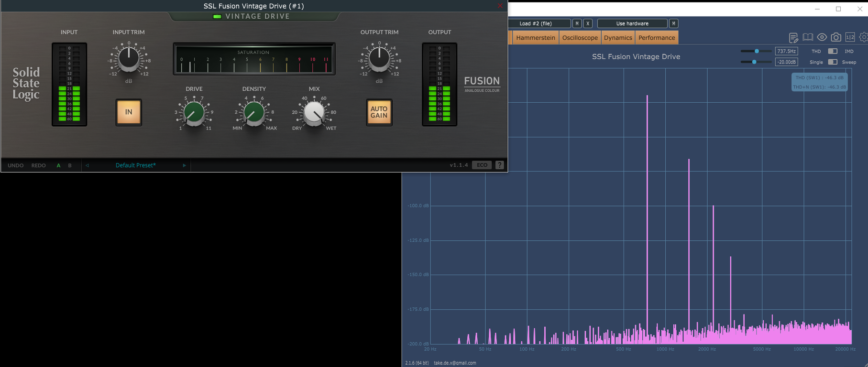
Task: Switch the THD / IMD toggle
Action: point(833,51)
